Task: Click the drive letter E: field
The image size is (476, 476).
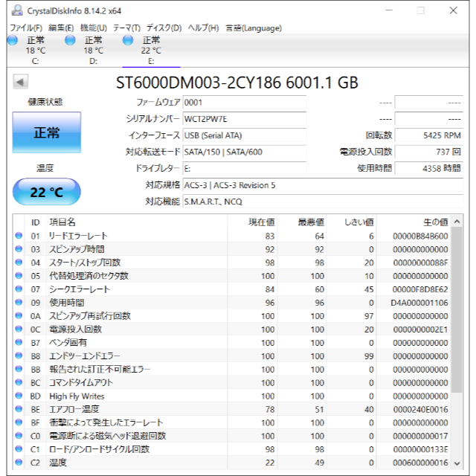Action: pyautogui.click(x=245, y=168)
